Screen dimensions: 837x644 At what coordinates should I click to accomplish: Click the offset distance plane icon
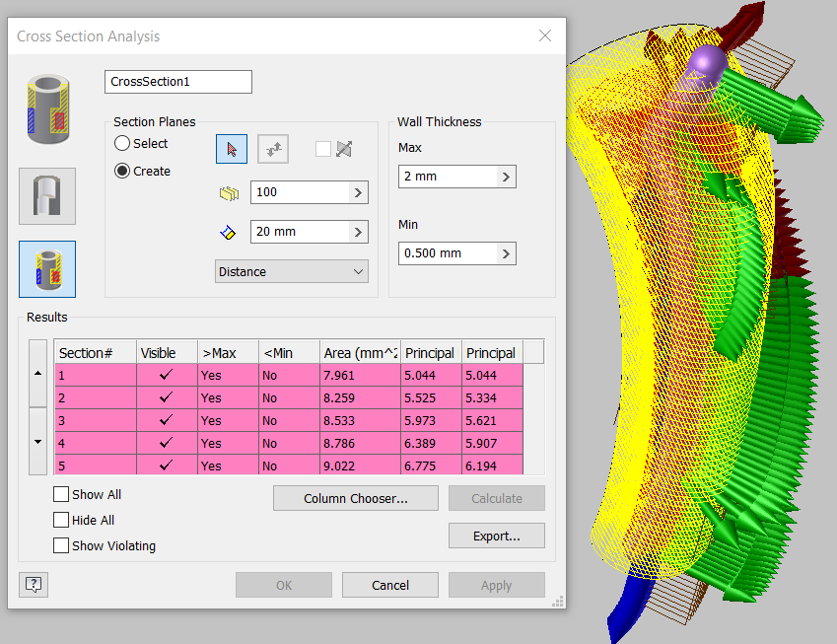228,231
